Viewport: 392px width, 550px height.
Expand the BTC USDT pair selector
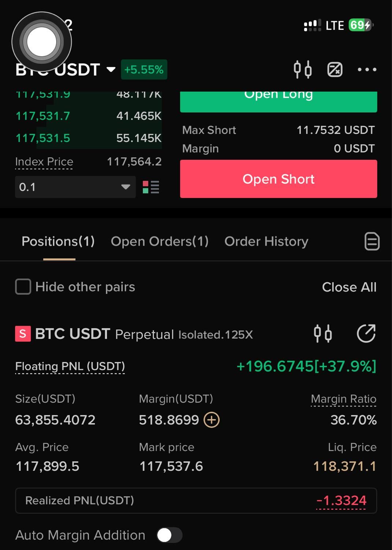point(66,70)
